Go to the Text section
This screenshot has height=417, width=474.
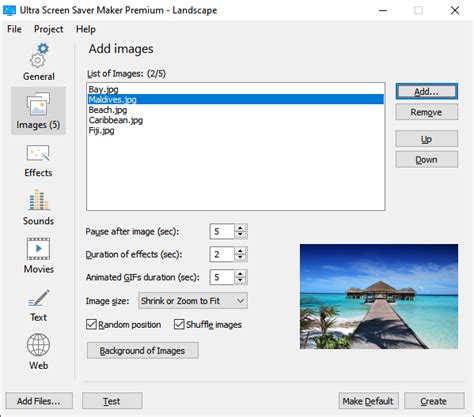point(38,305)
